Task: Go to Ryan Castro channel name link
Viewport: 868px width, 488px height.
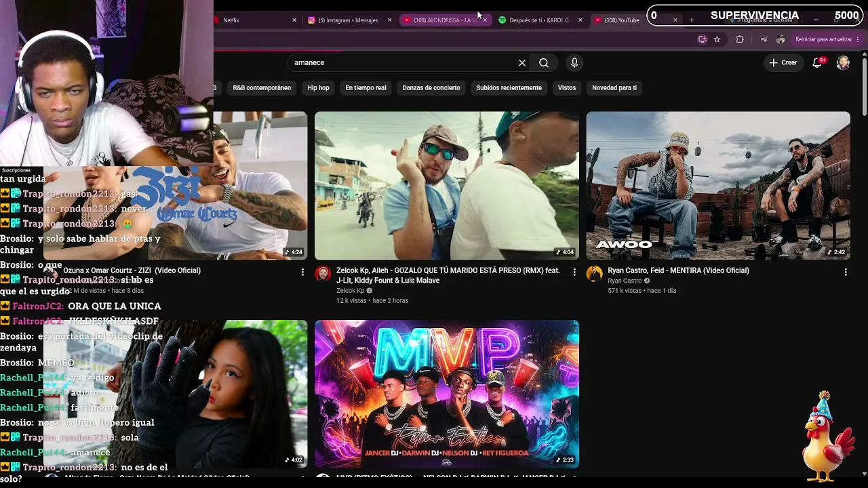Action: (x=625, y=281)
